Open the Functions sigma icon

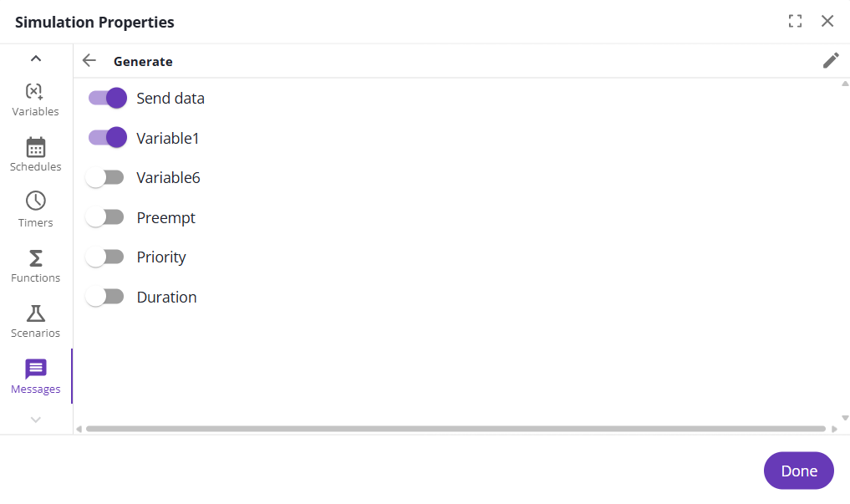click(x=35, y=257)
